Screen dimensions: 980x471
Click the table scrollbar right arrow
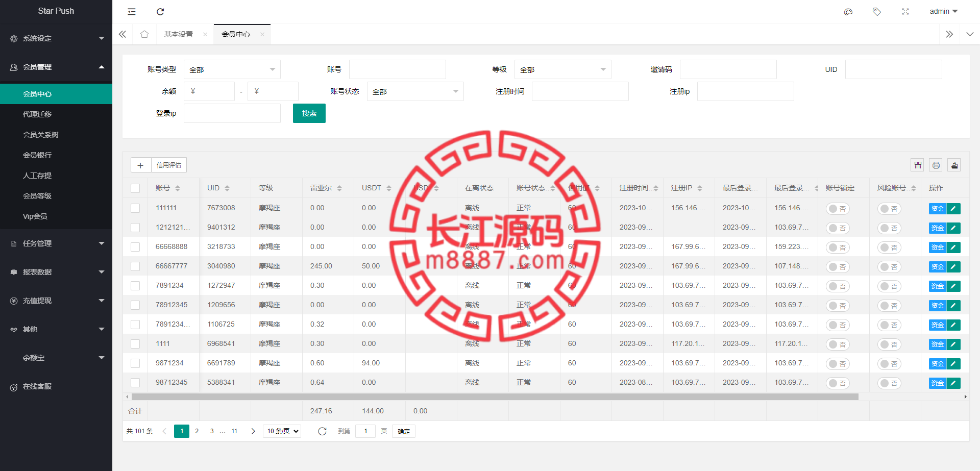tap(965, 396)
